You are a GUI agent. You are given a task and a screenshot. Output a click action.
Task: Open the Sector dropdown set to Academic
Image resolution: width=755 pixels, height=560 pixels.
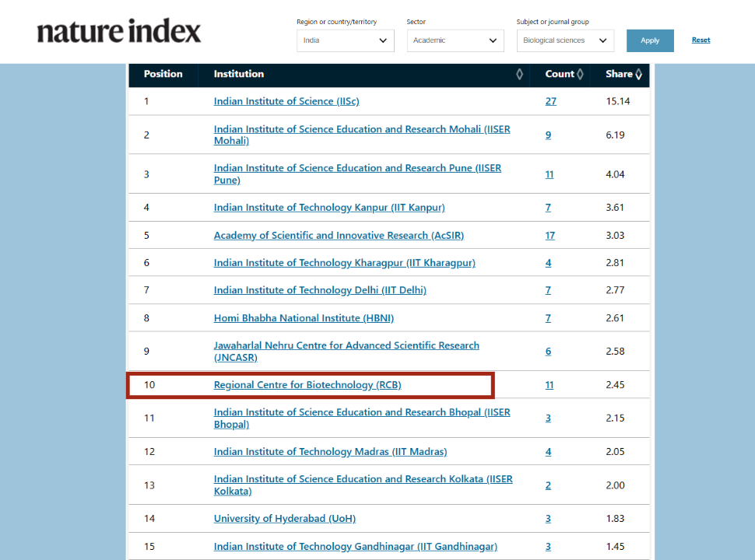point(455,40)
